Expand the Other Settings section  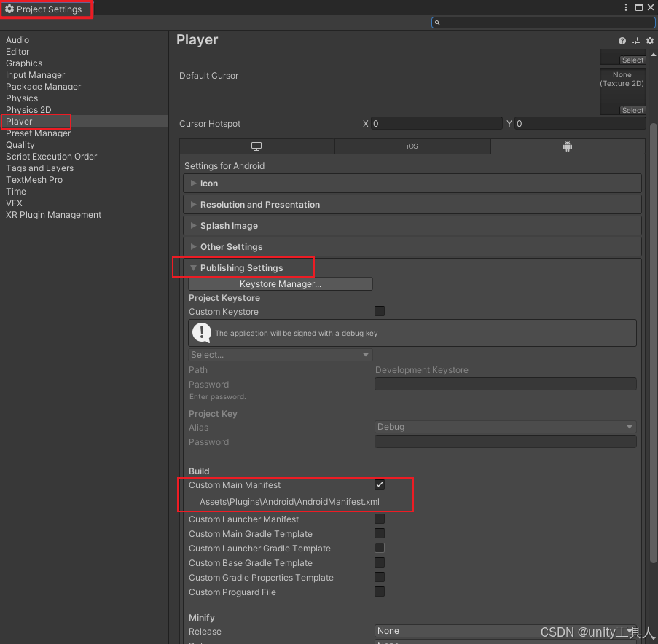coord(412,247)
